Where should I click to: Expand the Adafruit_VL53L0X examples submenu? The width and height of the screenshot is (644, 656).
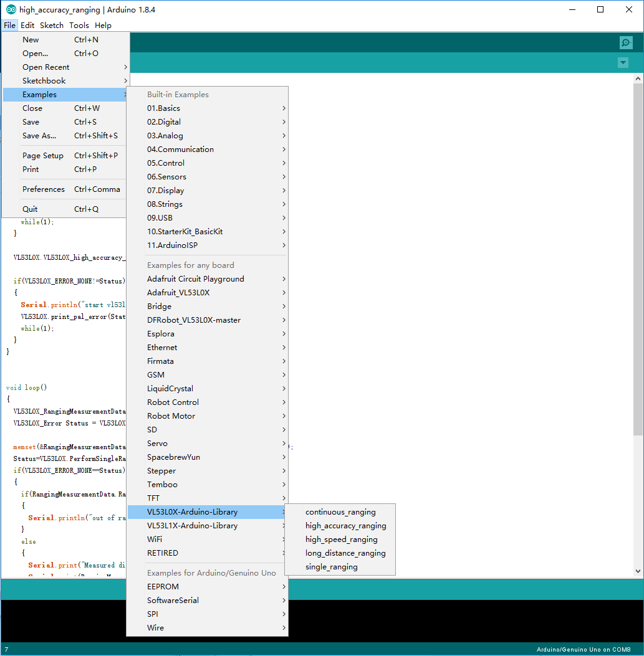click(208, 292)
